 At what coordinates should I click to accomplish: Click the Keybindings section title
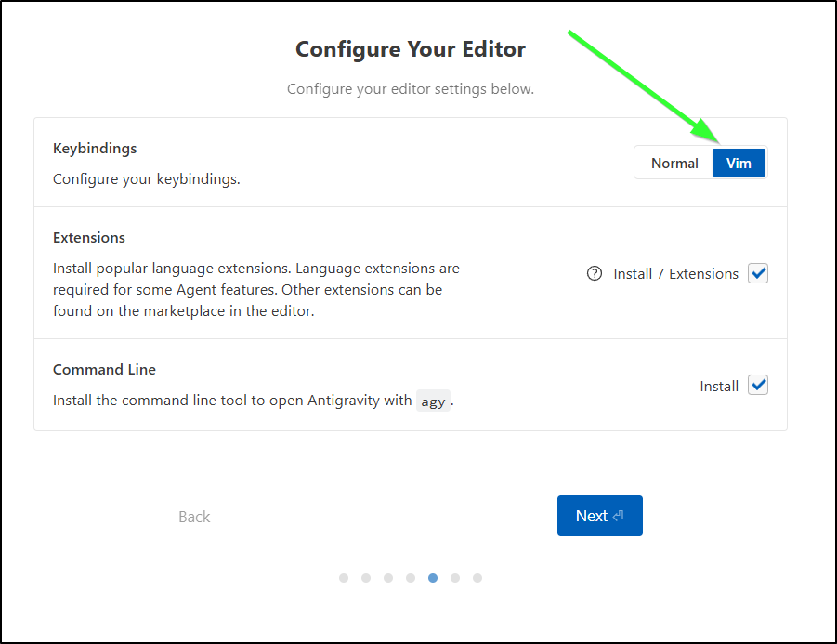[95, 149]
